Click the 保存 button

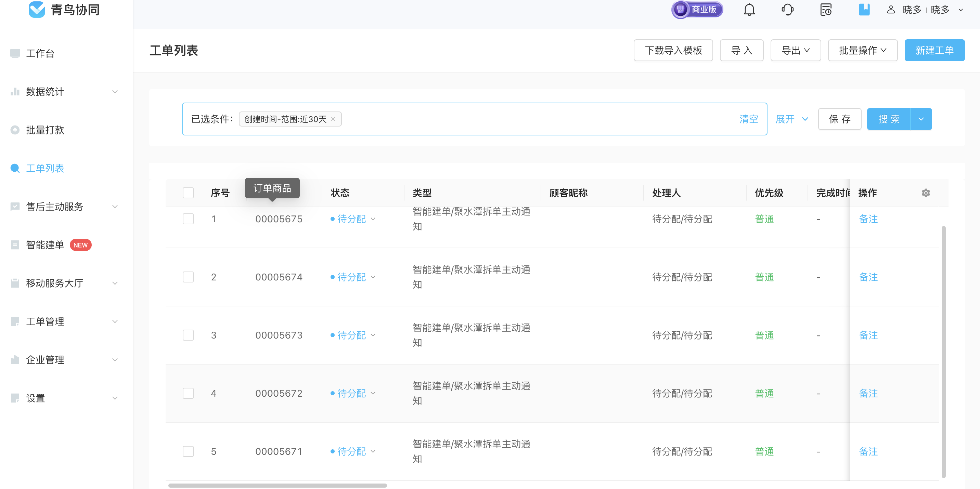(x=840, y=119)
